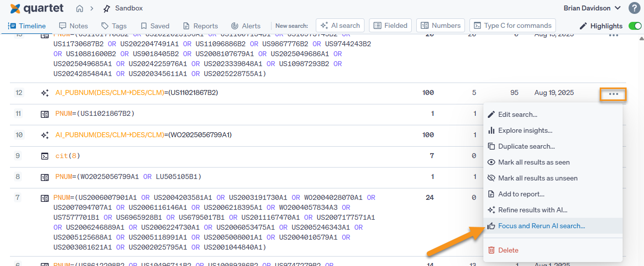
Task: Choose Delete from the context menu
Action: click(x=508, y=250)
